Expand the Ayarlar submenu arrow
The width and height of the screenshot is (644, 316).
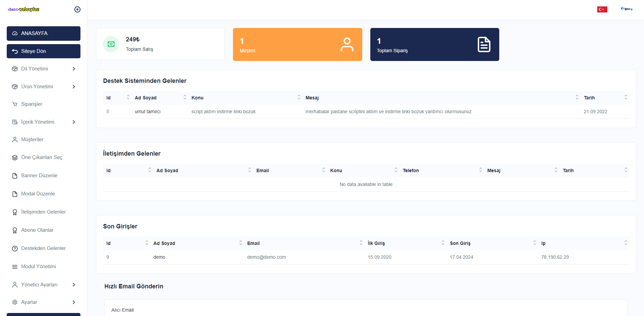coord(74,302)
